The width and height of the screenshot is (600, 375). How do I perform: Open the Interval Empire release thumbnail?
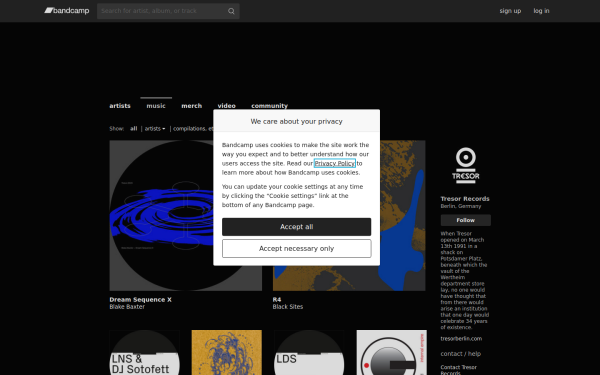(391, 352)
